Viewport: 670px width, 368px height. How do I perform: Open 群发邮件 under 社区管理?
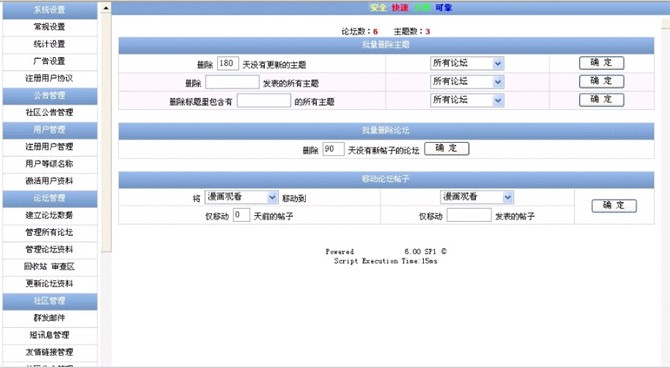point(50,318)
